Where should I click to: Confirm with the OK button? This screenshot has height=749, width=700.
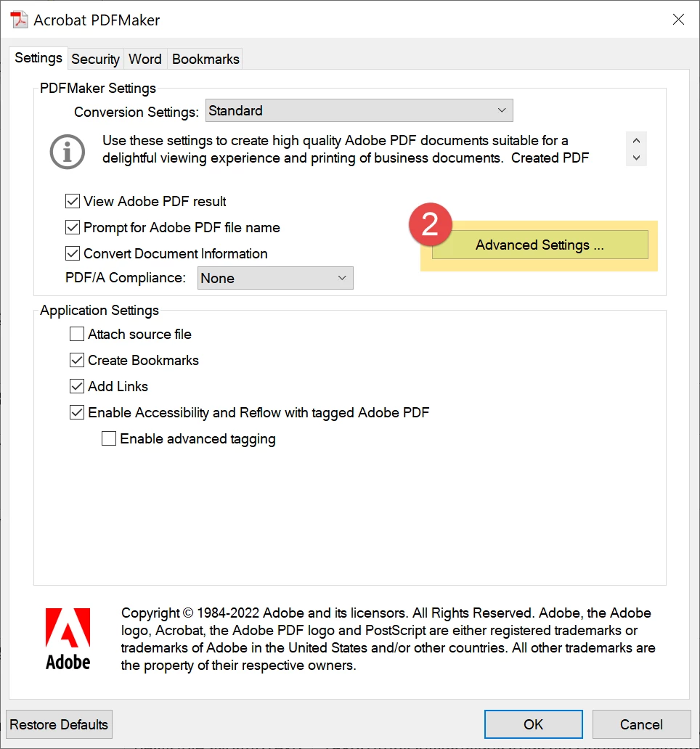[533, 724]
